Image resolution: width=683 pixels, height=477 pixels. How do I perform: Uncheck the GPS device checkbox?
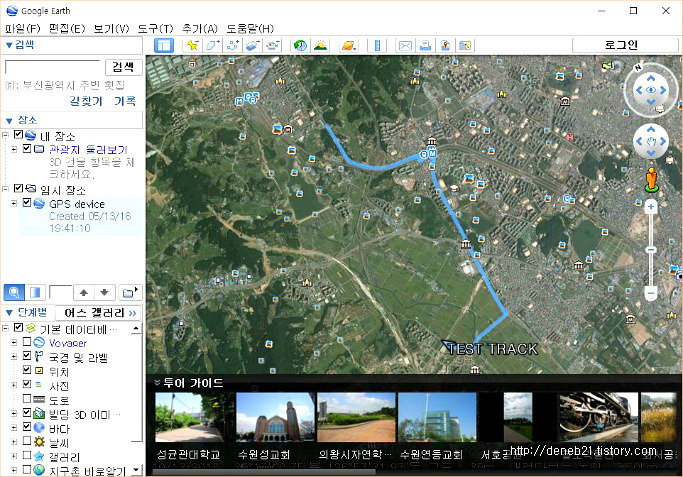click(27, 203)
